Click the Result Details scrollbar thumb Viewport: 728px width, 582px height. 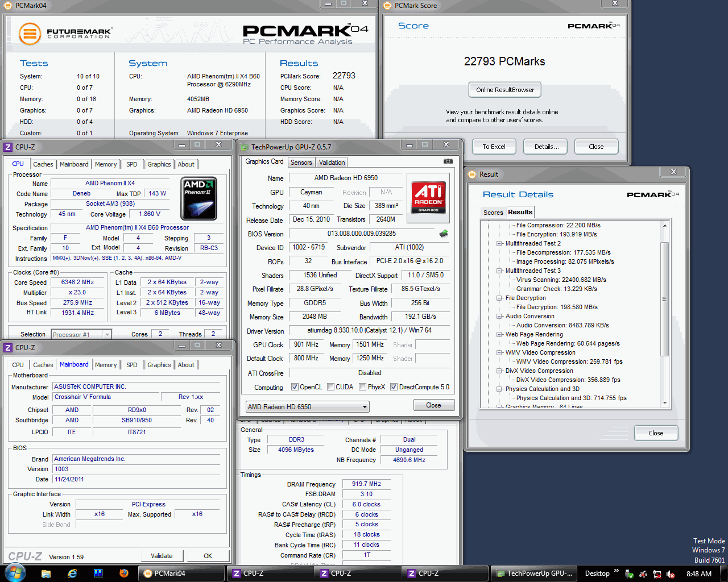664,299
